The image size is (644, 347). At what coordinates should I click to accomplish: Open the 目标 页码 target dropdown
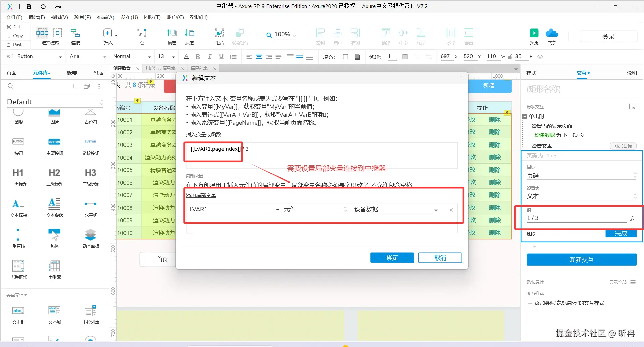click(581, 176)
